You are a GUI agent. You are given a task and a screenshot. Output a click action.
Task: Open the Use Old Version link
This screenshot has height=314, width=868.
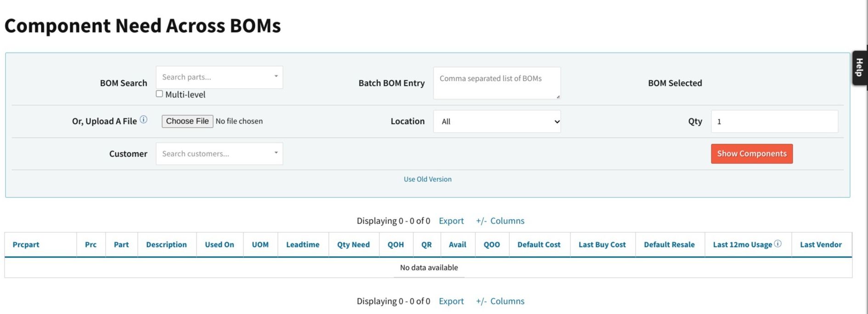click(427, 179)
